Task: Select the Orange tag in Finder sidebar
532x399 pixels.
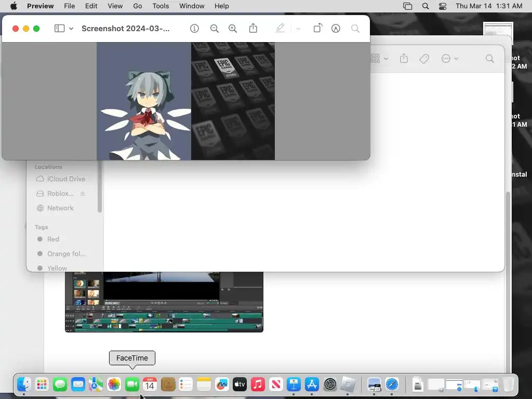Action: click(x=61, y=254)
